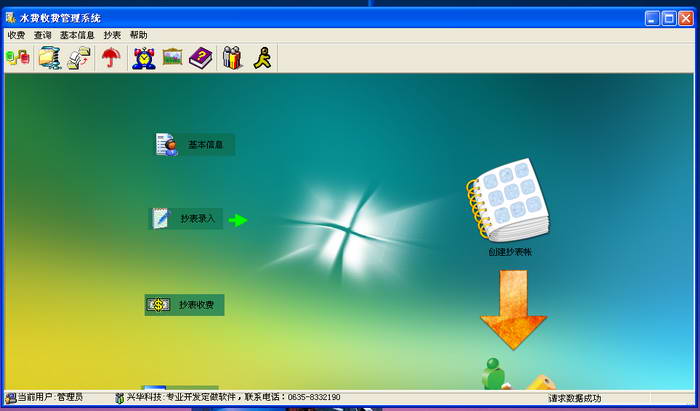Open the 收费 menu
Screen dimensions: 700x411
click(17, 35)
